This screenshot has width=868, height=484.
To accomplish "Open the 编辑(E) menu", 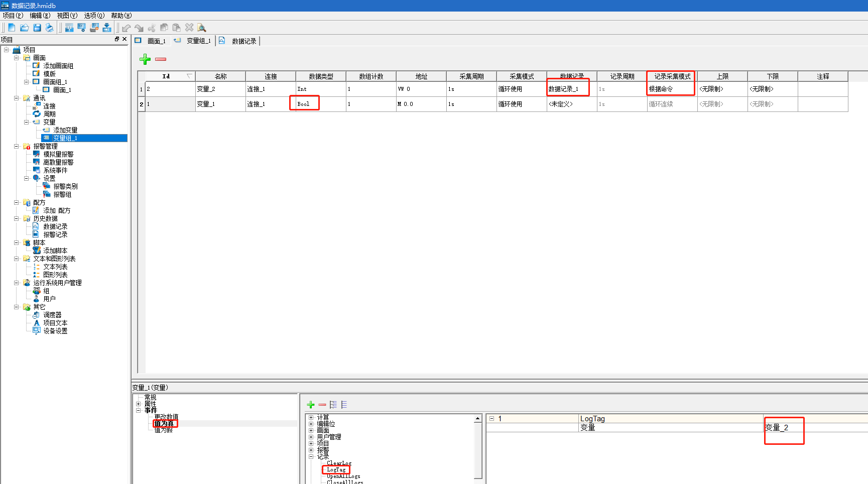I will point(40,16).
